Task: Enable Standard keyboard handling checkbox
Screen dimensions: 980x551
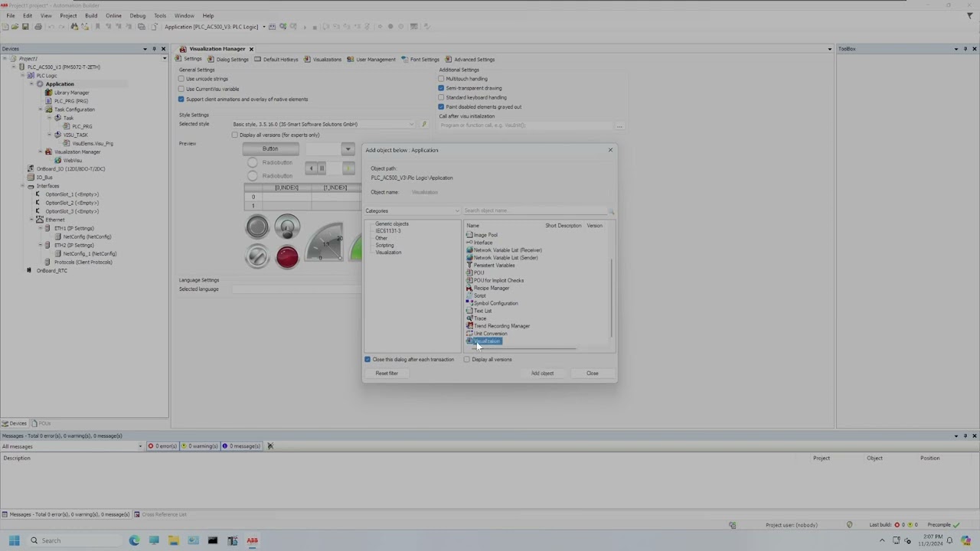Action: [x=441, y=97]
